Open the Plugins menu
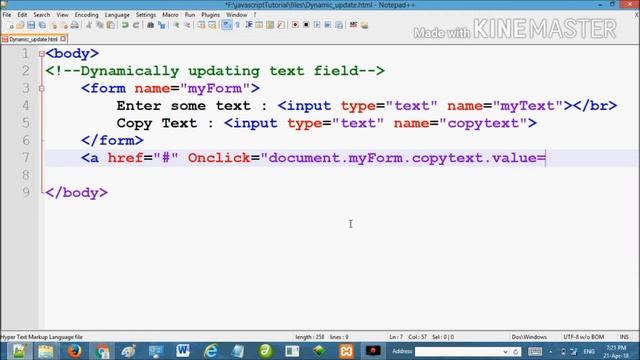 point(210,15)
